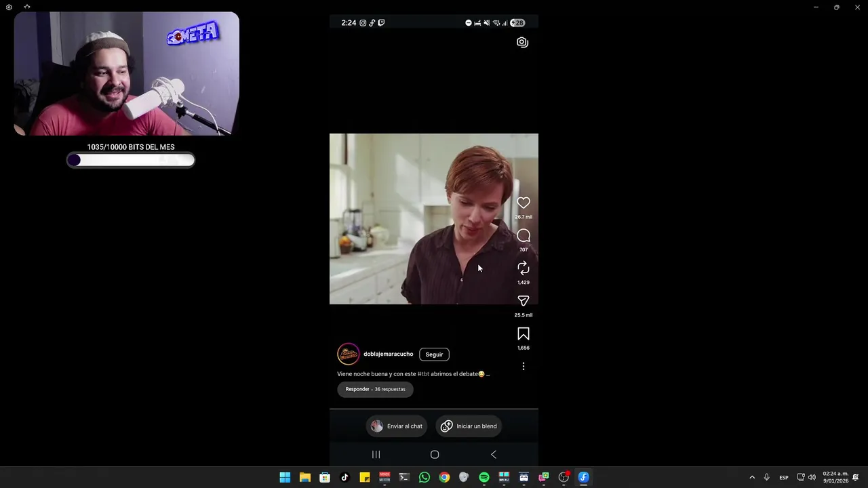Open Voicemeeter from the taskbar
Screen dimensions: 868x488
tap(384, 477)
